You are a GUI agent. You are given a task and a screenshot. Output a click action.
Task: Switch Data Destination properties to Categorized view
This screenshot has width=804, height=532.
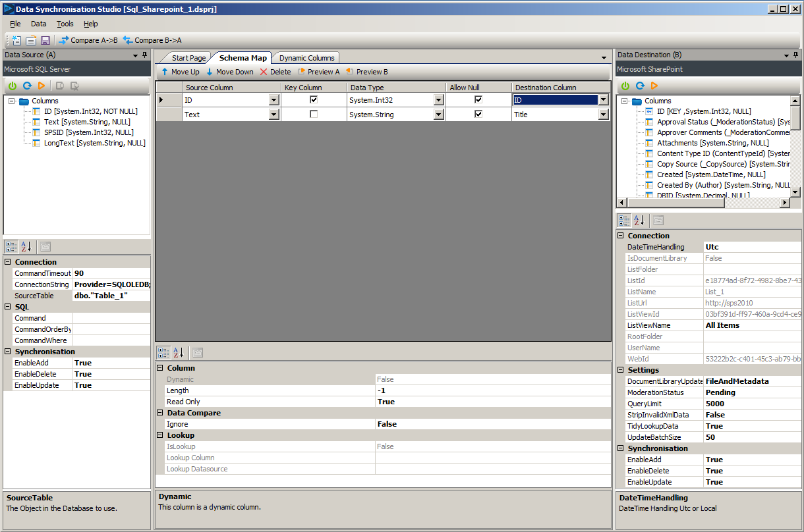(624, 221)
